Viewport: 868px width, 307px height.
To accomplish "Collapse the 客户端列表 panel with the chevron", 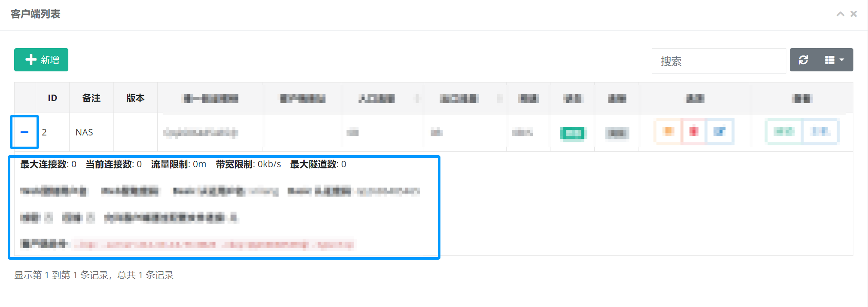I will click(x=840, y=14).
